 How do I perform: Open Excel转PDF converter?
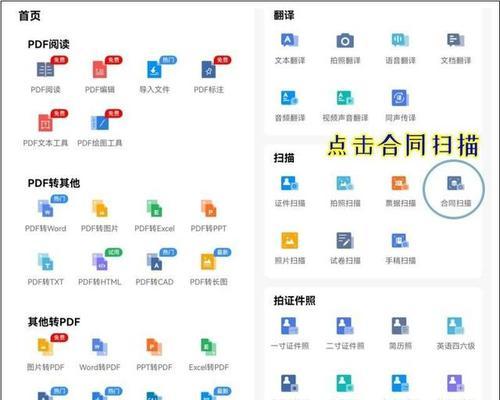pos(209,347)
